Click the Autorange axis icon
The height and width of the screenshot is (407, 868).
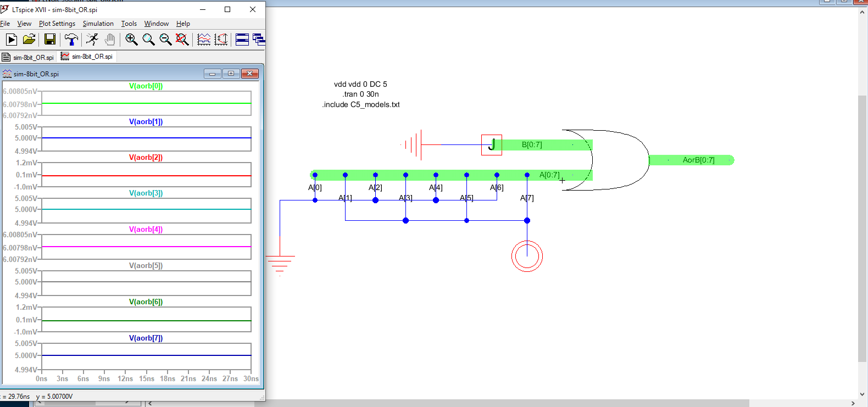[x=221, y=40]
